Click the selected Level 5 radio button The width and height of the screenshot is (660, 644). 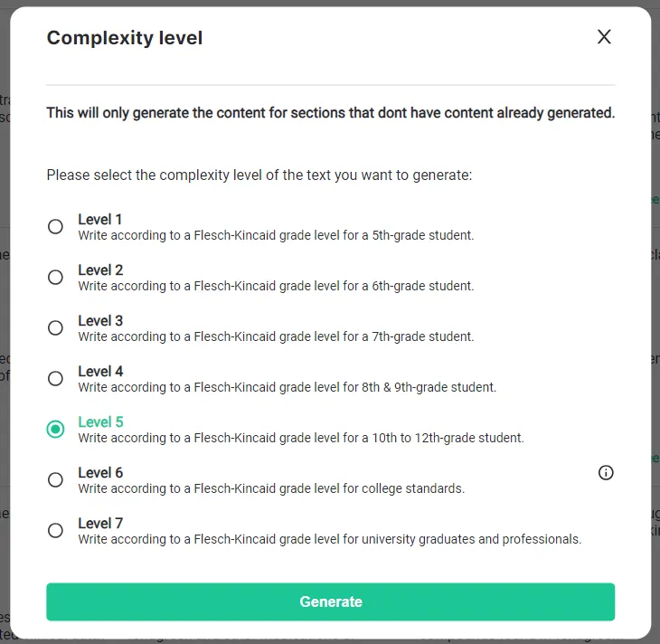pos(55,430)
